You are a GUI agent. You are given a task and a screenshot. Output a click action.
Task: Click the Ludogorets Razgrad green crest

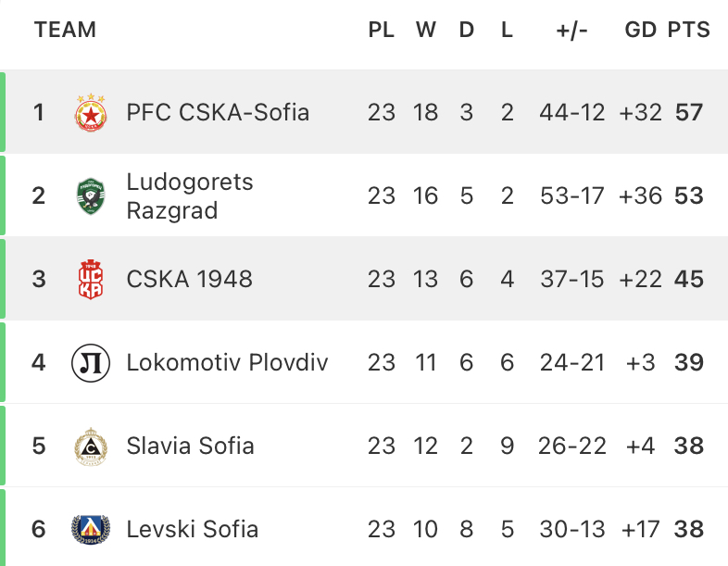(91, 196)
